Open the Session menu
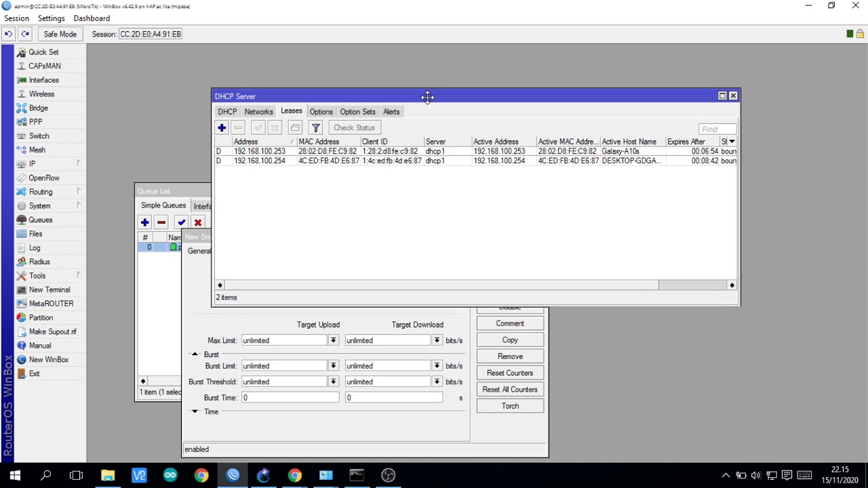The height and width of the screenshot is (488, 868). click(x=16, y=18)
